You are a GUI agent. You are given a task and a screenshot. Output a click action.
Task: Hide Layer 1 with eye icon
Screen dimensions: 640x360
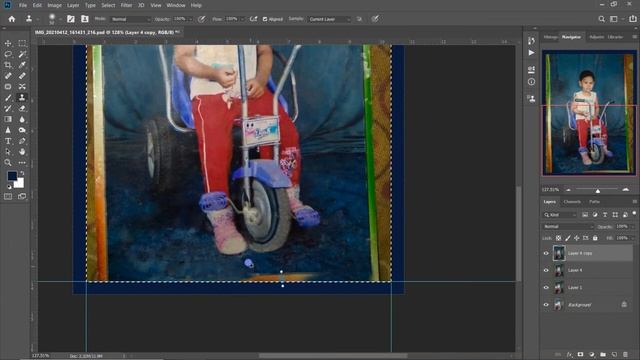(546, 287)
